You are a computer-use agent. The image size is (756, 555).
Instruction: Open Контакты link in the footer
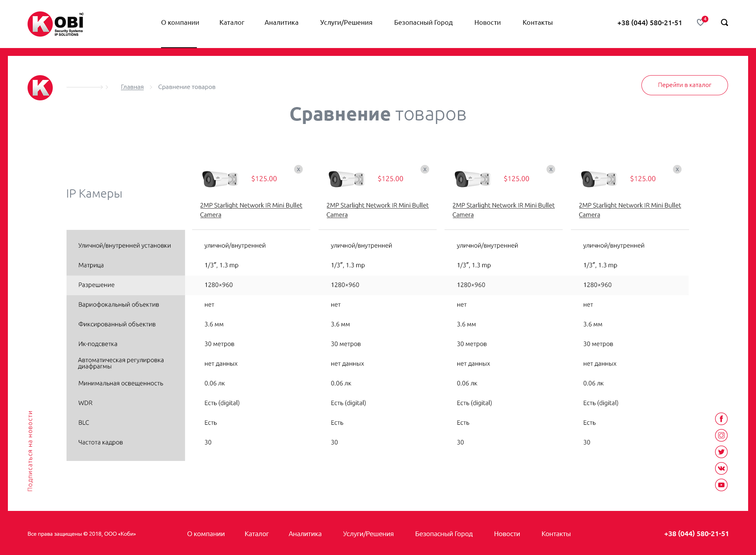(556, 534)
